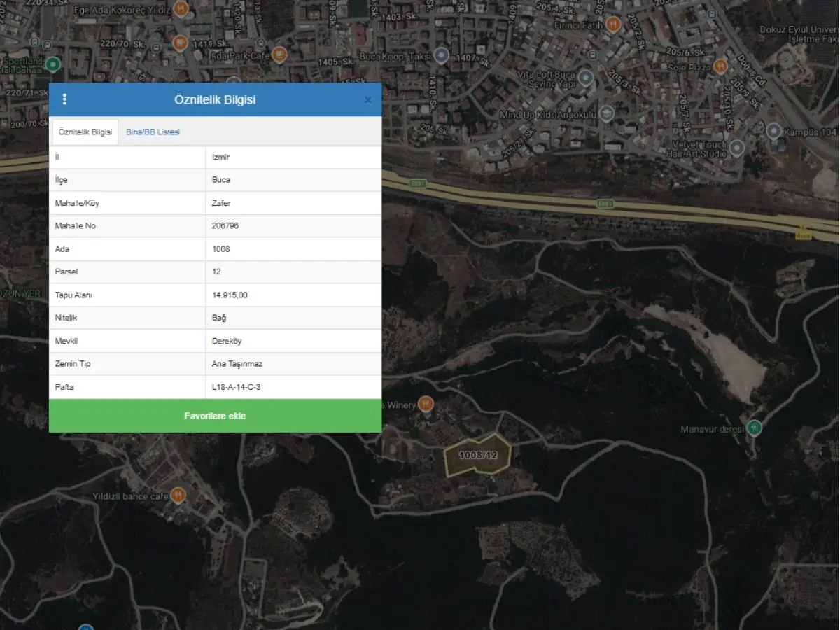The height and width of the screenshot is (630, 840).
Task: Select the Ege Ada Kokoreç Yıldız restaurant pin
Action: coord(181,9)
